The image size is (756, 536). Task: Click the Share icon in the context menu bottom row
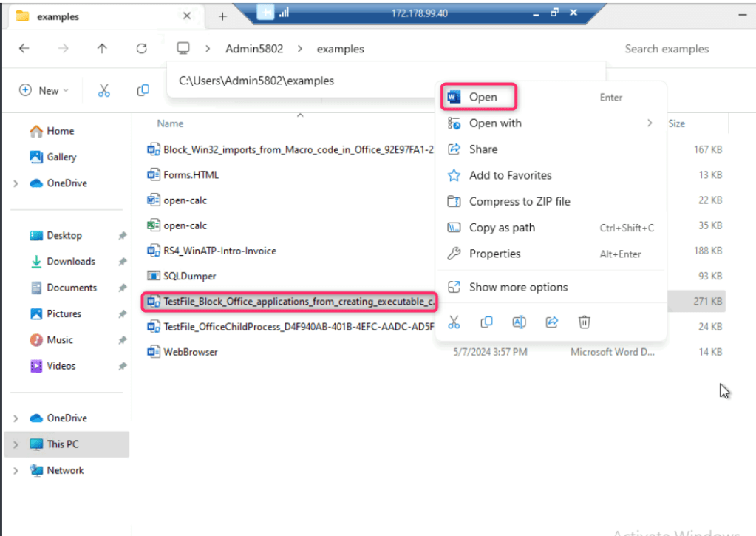551,322
